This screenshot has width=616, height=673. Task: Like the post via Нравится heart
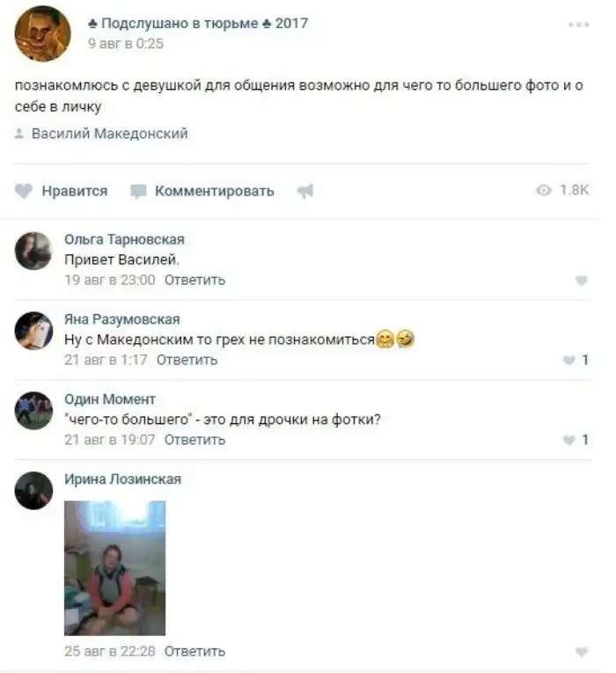click(x=24, y=191)
